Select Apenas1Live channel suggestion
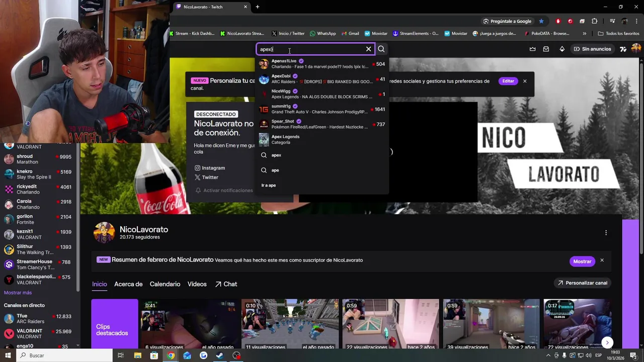This screenshot has width=644, height=362. tap(322, 64)
